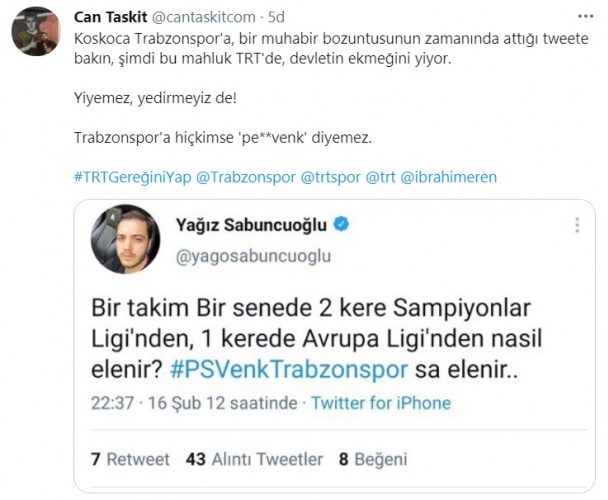
Task: Open the #TRTGereğiniYap hashtag
Action: (x=132, y=177)
